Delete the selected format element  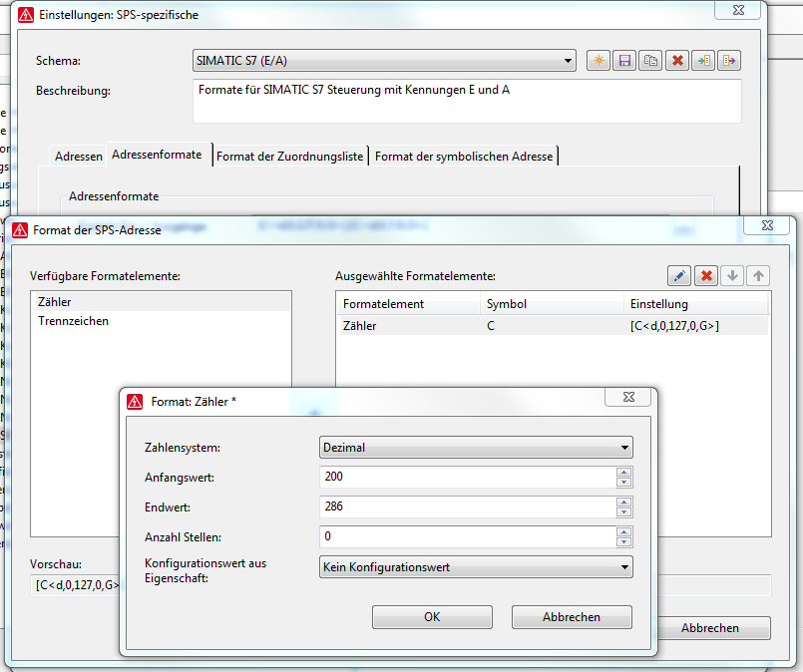[706, 276]
